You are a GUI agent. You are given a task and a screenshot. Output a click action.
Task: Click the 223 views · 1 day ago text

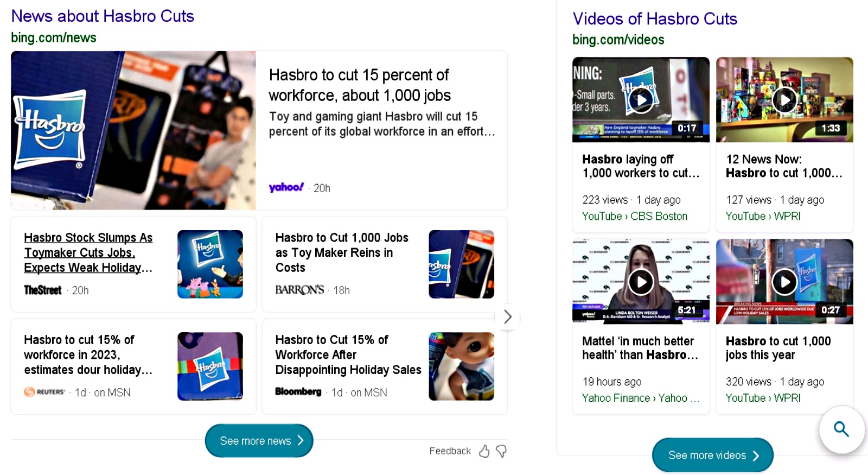[631, 200]
